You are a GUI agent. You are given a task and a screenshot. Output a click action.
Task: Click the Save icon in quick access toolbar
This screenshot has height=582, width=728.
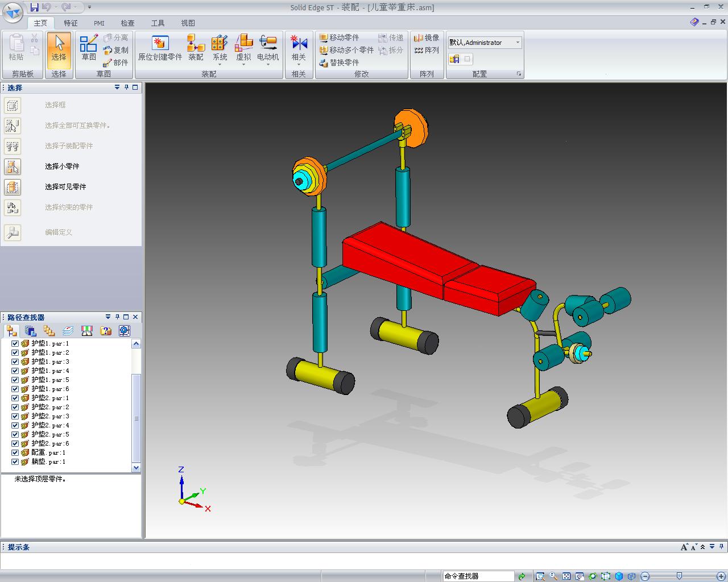tap(35, 7)
